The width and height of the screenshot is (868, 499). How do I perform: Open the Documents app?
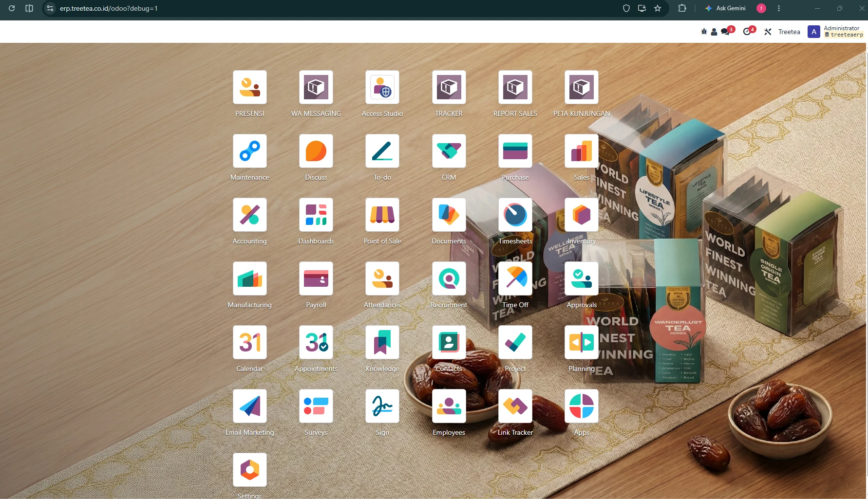coord(449,215)
